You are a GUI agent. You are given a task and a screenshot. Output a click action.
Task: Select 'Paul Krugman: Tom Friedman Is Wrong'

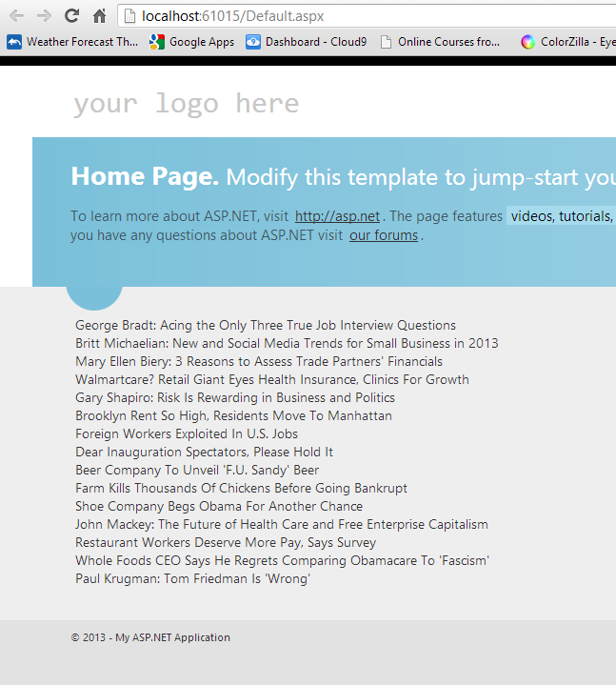(x=192, y=579)
